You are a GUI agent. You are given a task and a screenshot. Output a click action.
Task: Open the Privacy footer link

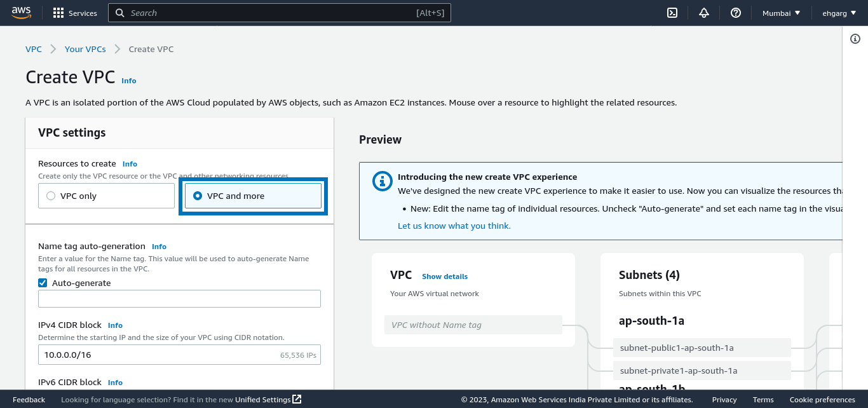click(x=724, y=400)
